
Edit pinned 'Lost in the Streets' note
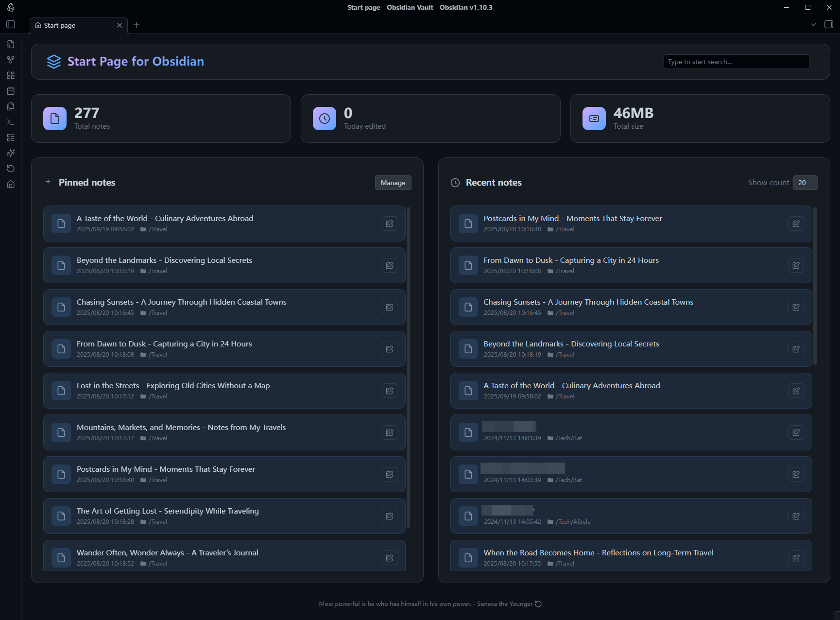(389, 391)
